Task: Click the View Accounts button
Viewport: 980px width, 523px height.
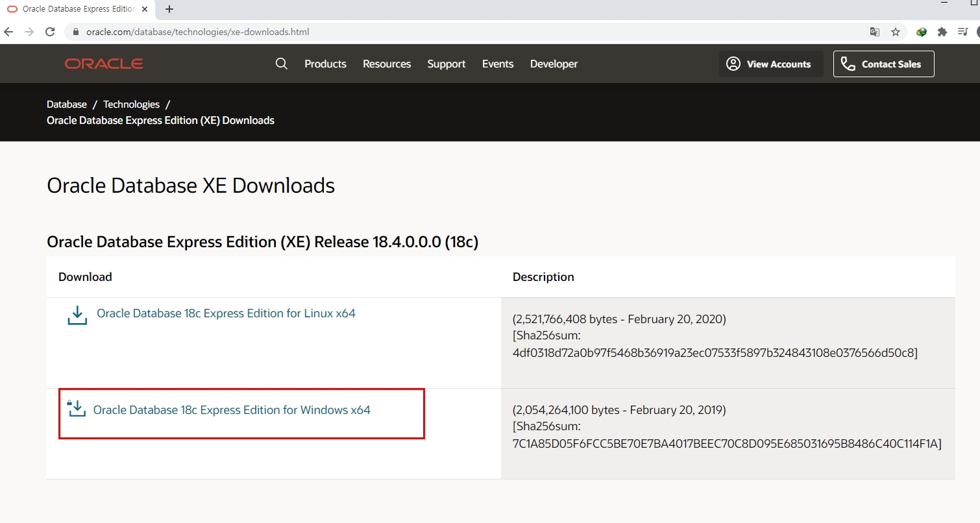Action: coord(771,64)
